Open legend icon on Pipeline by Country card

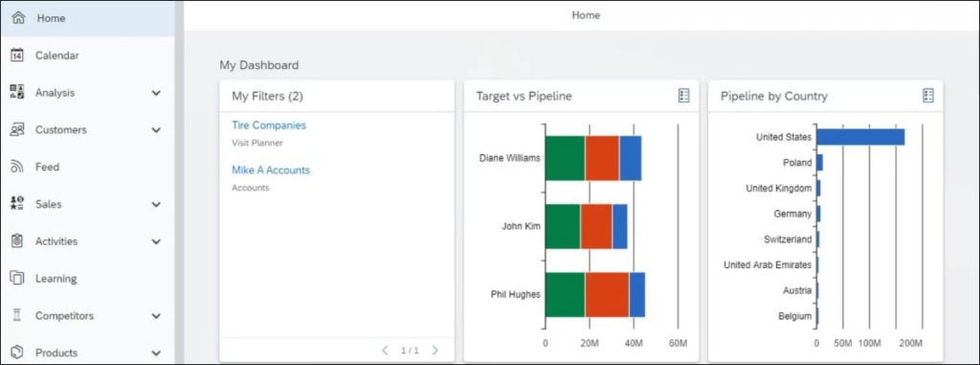927,96
